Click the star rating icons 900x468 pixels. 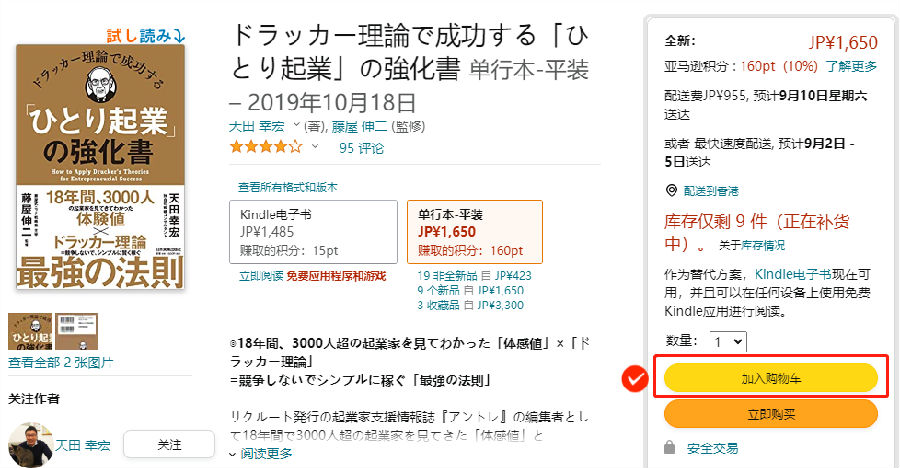click(x=265, y=148)
